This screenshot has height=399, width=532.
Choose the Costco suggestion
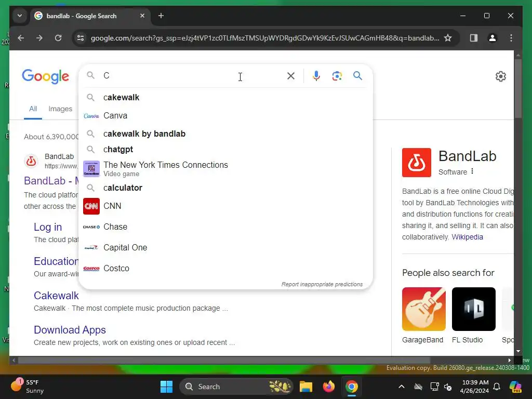[225, 268]
